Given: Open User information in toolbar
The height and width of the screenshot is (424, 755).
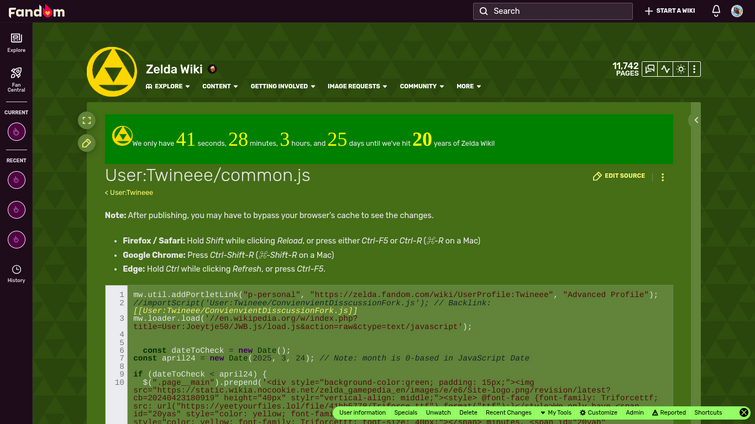Looking at the screenshot, I should 362,412.
